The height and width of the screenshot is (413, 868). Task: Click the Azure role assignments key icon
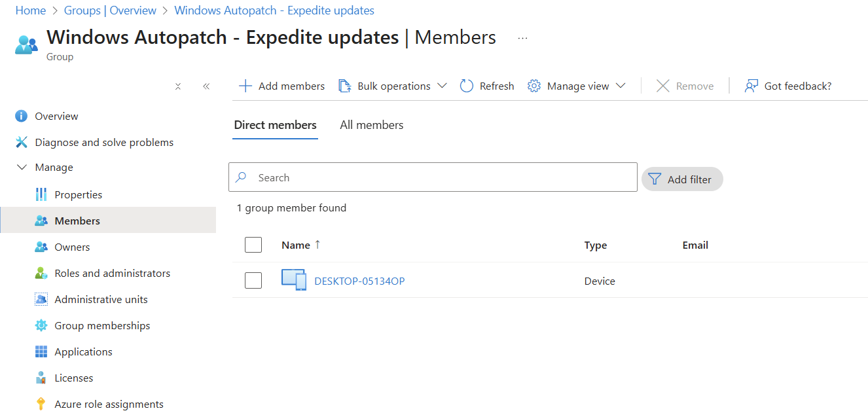tap(41, 404)
